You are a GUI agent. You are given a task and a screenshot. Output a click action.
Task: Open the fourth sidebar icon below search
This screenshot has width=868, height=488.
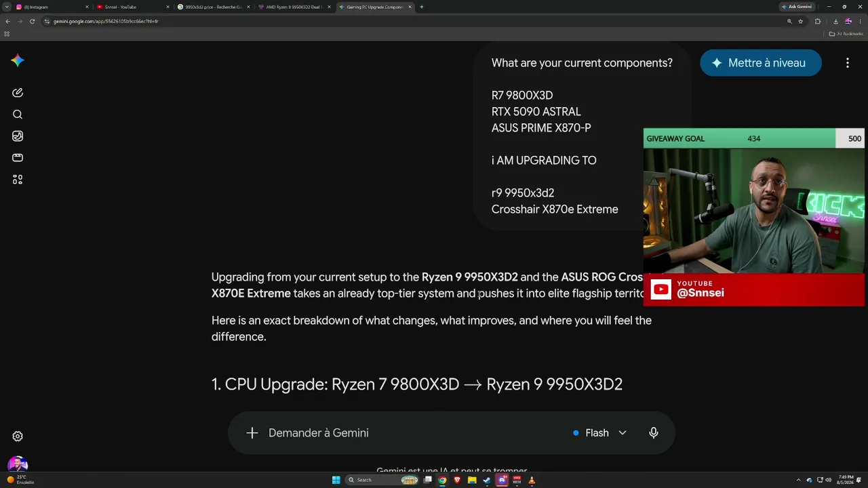18,158
